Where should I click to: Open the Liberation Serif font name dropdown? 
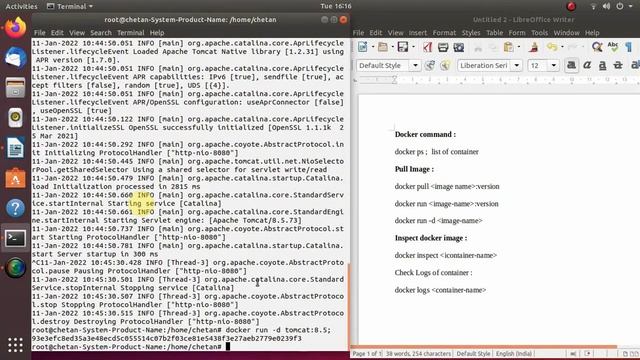517,65
